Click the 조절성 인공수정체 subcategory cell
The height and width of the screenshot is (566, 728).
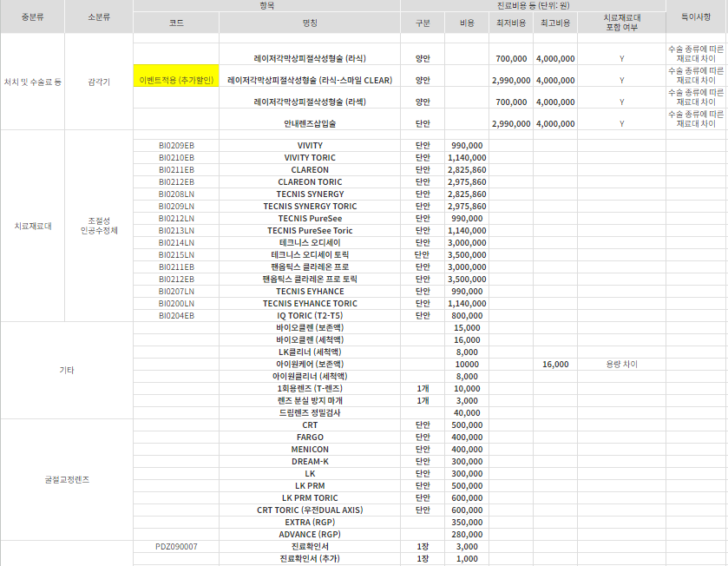99,226
